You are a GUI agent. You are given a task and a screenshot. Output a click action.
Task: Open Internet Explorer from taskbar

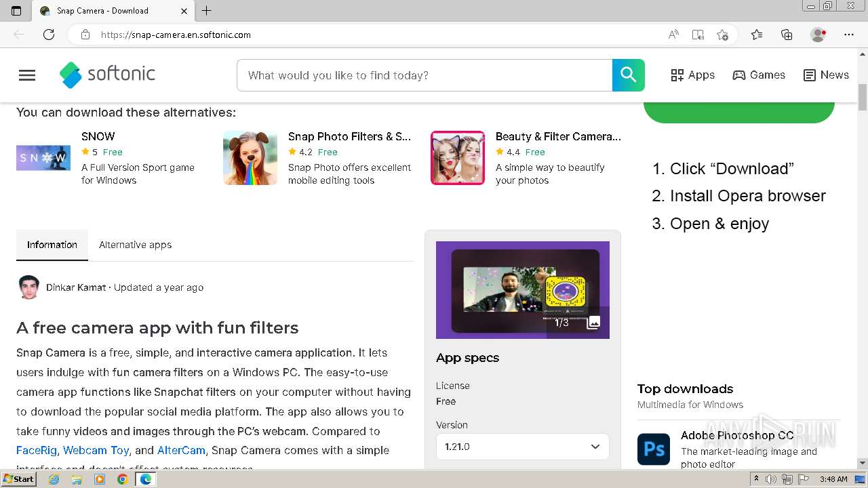coord(54,479)
